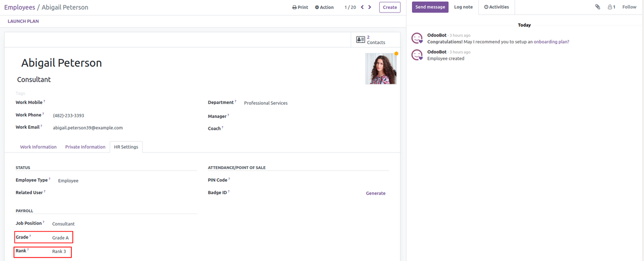
Task: Generate a Badge ID
Action: click(375, 193)
